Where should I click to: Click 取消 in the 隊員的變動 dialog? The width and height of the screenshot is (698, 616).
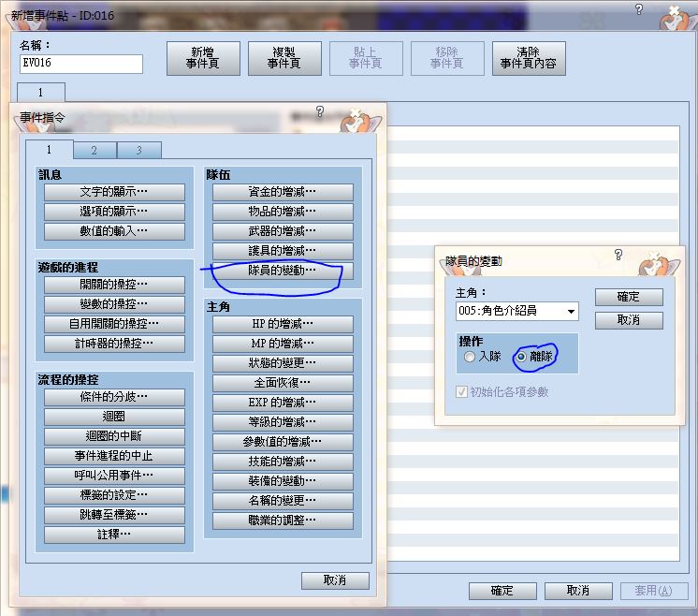(629, 320)
